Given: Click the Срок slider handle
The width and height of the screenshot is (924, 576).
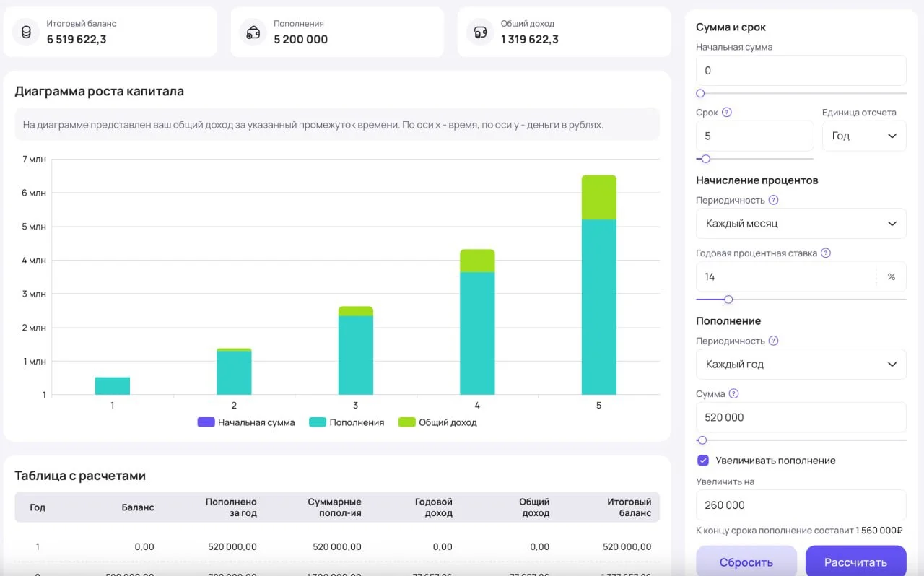Looking at the screenshot, I should pyautogui.click(x=706, y=159).
